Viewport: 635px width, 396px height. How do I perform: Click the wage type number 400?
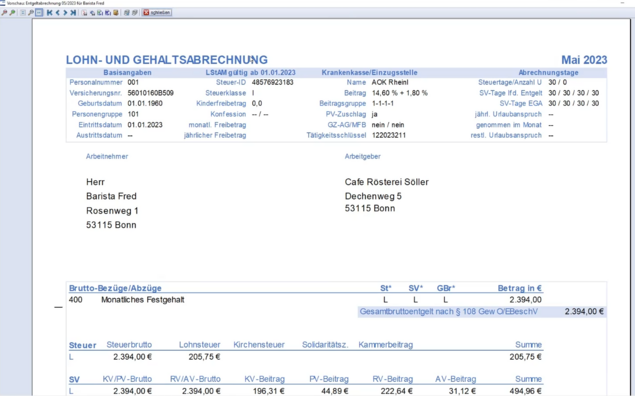pos(76,300)
